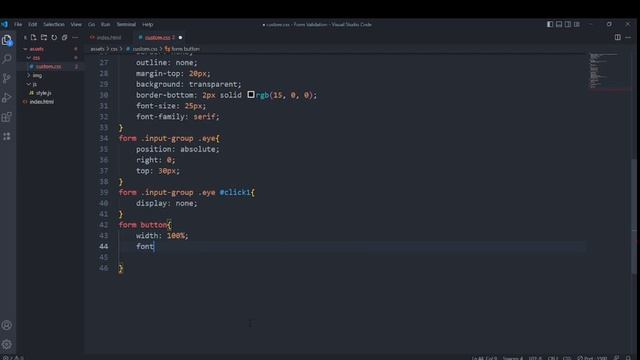Viewport: 640px width, 360px height.
Task: Click the vertical editor scrollbar
Action: (x=634, y=216)
